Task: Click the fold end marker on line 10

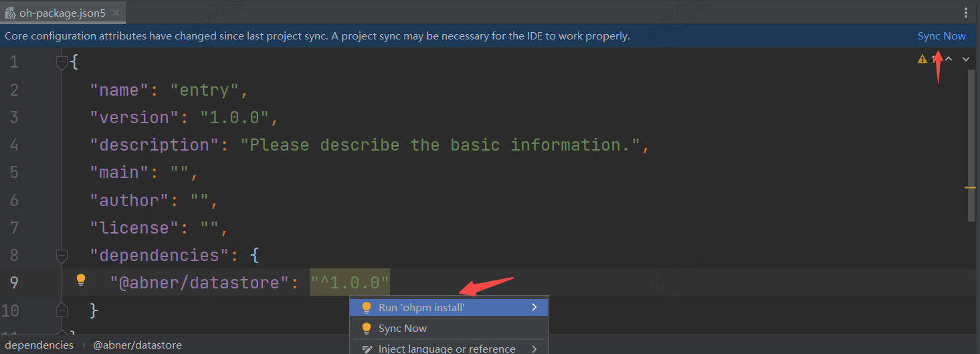Action: (62, 310)
